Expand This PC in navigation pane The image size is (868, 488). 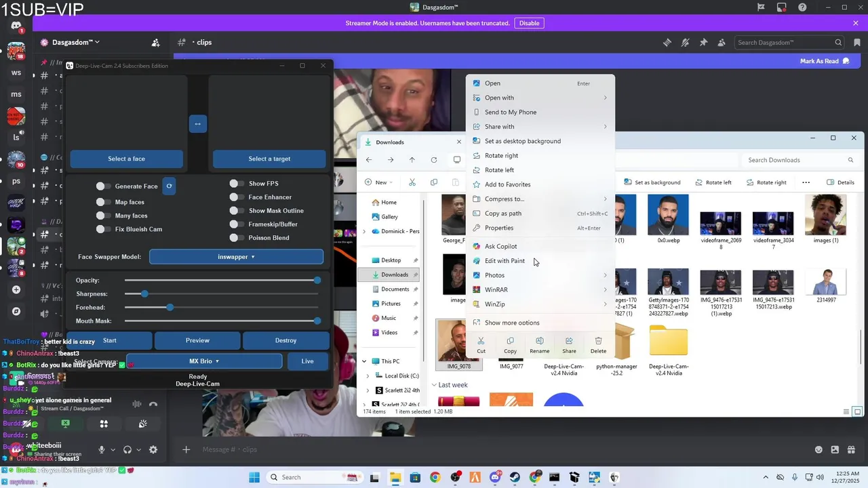pyautogui.click(x=364, y=361)
